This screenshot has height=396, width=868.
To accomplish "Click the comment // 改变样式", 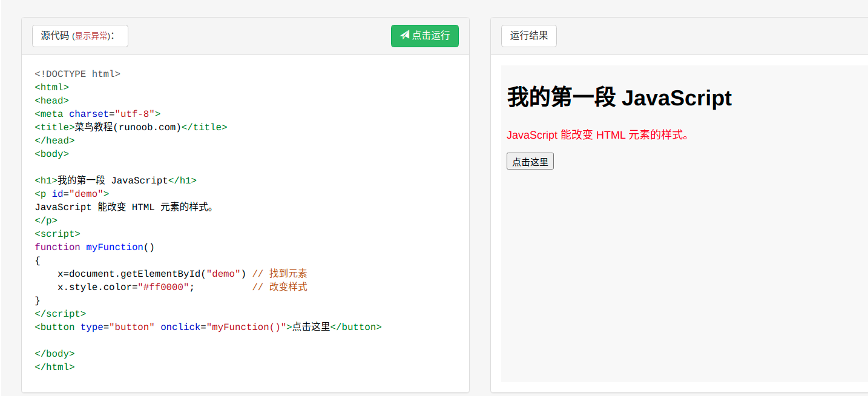I will click(x=280, y=287).
